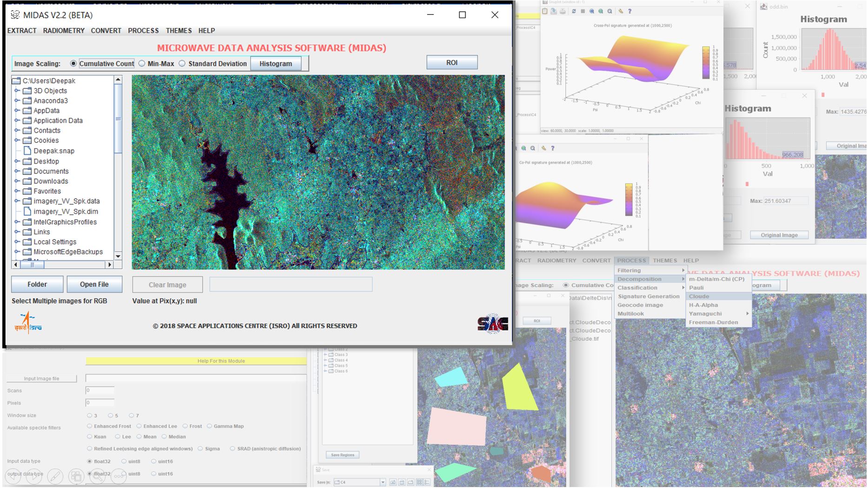Choose Signature Generation in PROCESS menu
Viewport: 868px width, 488px height.
point(649,296)
